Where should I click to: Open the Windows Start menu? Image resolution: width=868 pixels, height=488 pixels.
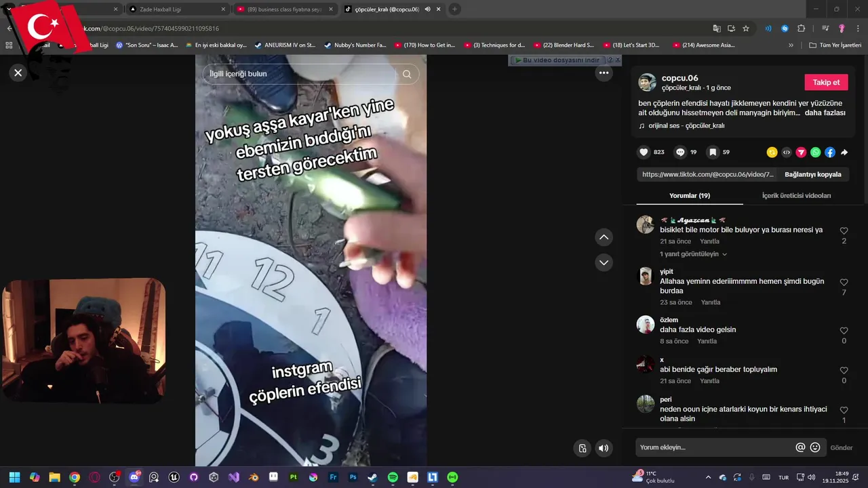pos(14,477)
